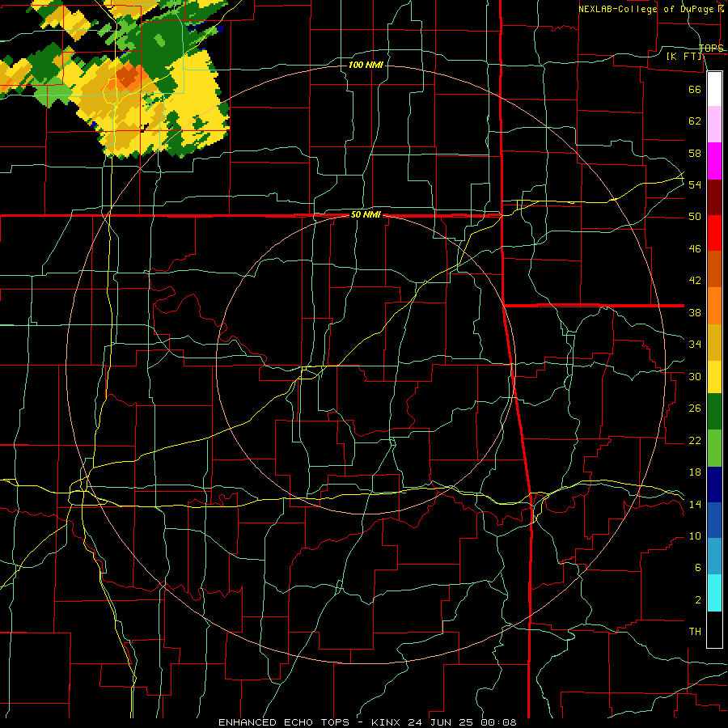Click the white swatch in the tops legend
728x728 pixels.
(714, 89)
